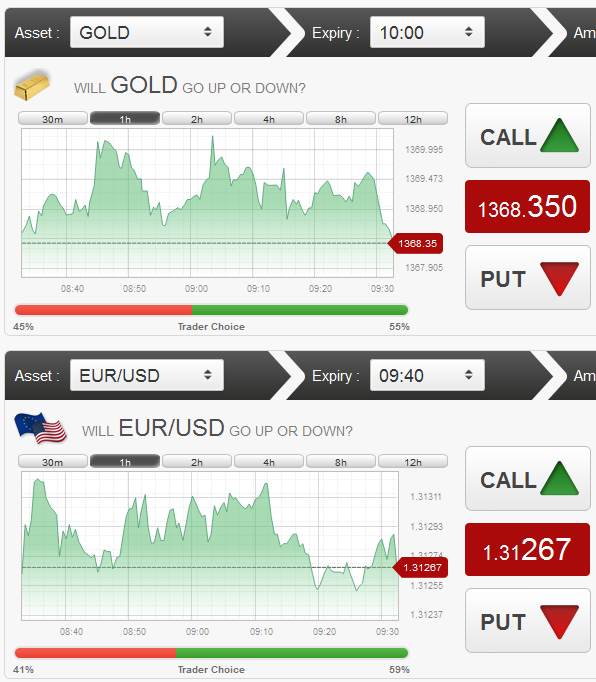Expand the 10:00 expiry selector
Screen dimensions: 596x682
tap(427, 32)
